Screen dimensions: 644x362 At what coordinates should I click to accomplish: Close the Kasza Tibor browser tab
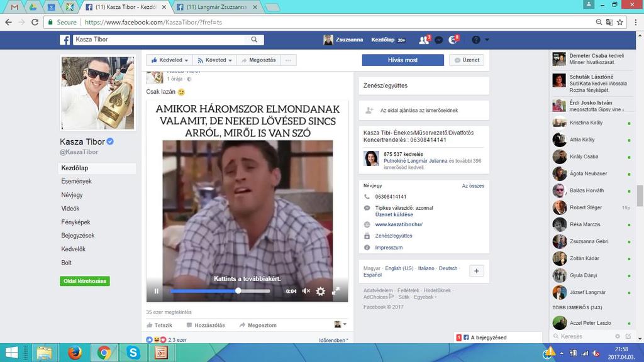(164, 7)
